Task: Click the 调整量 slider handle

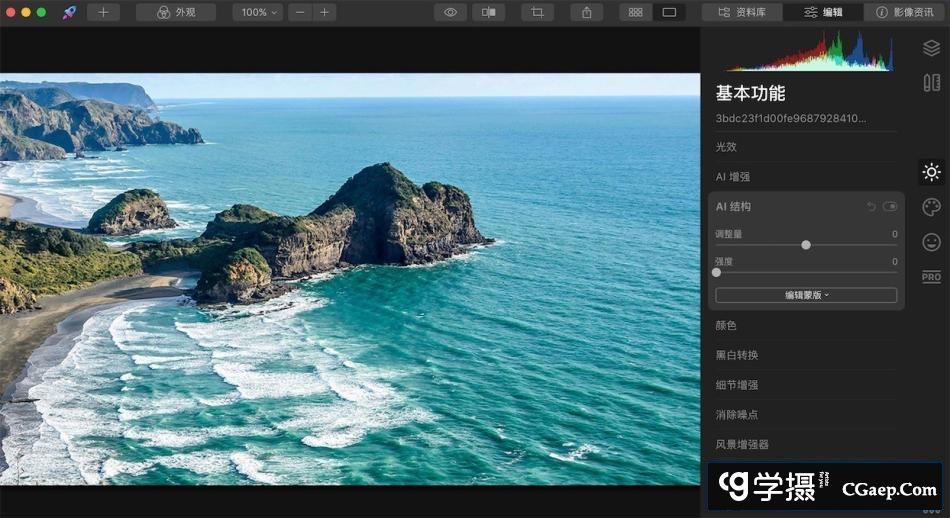Action: click(x=806, y=245)
